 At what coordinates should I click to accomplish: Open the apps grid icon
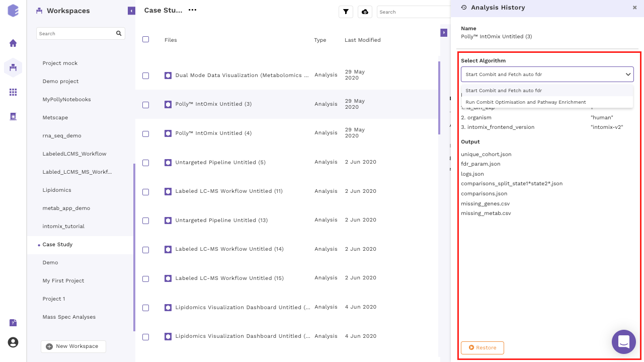(x=13, y=92)
